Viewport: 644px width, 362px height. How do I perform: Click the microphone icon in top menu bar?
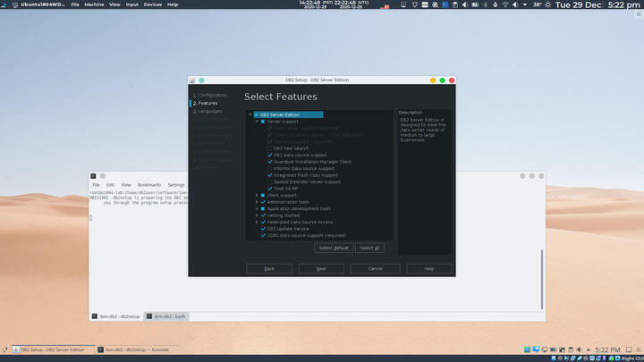496,4
